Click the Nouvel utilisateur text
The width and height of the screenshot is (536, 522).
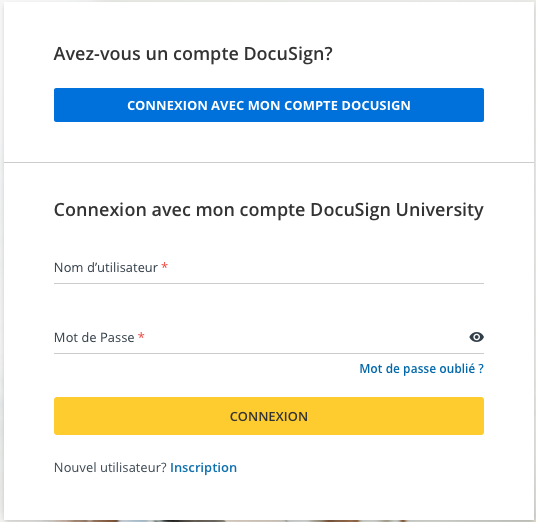[x=110, y=467]
